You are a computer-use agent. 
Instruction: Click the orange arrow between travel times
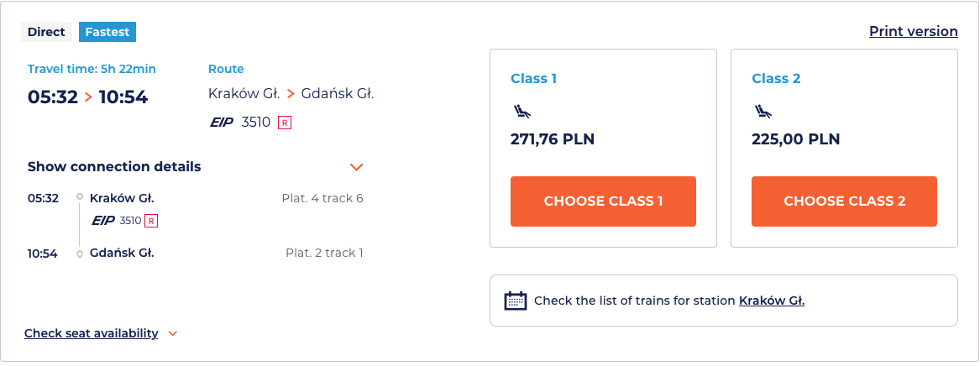tap(87, 97)
